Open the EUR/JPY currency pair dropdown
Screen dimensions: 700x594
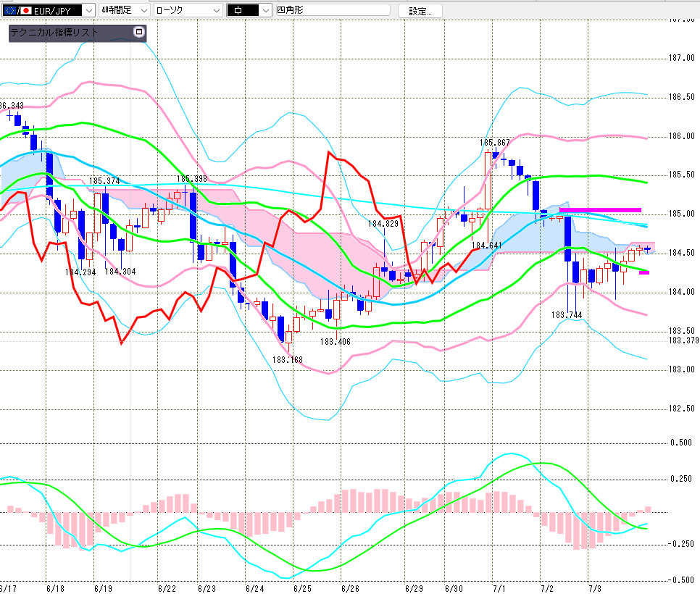click(89, 10)
